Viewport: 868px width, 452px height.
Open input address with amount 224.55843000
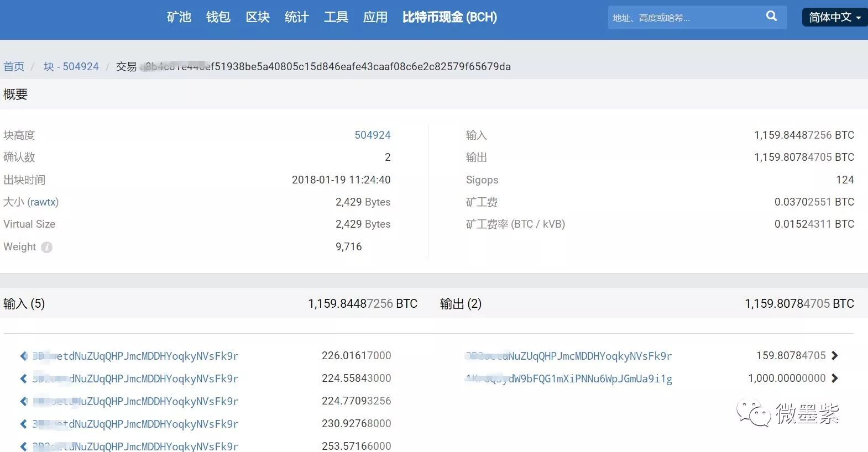click(x=135, y=379)
